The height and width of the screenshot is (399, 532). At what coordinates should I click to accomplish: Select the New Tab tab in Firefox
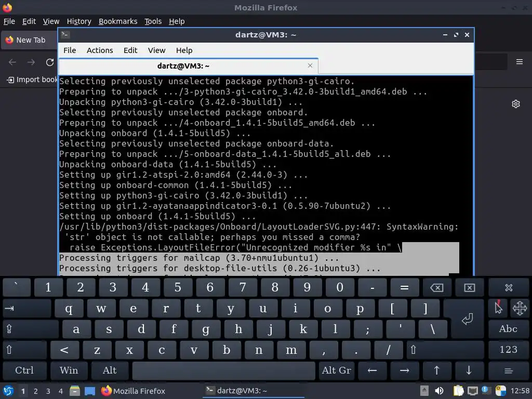30,40
